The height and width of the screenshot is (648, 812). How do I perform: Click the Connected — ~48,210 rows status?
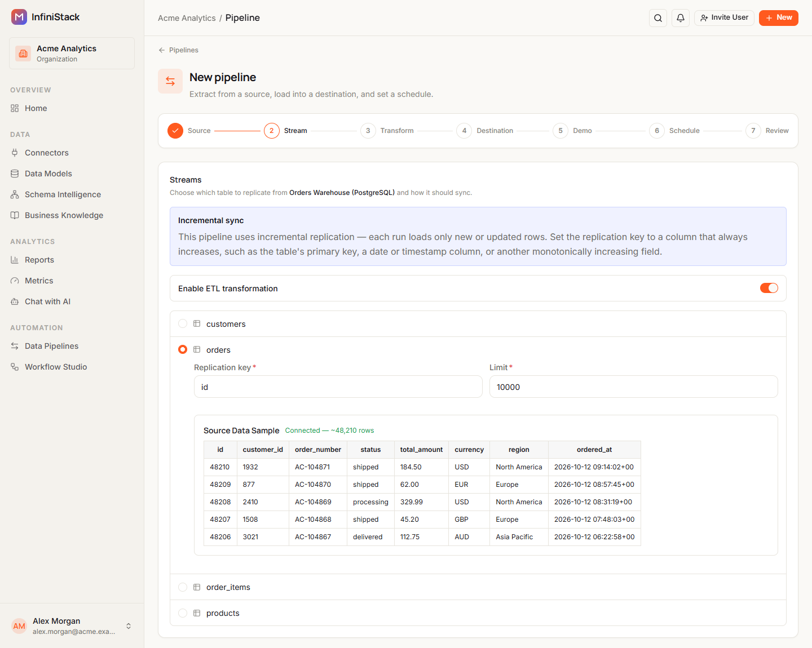coord(329,430)
